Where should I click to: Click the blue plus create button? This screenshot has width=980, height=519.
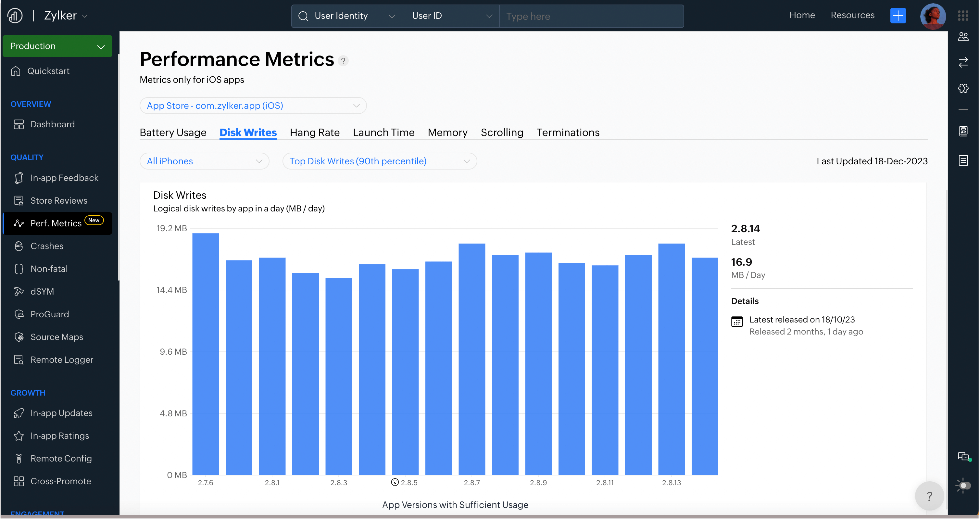(x=898, y=16)
